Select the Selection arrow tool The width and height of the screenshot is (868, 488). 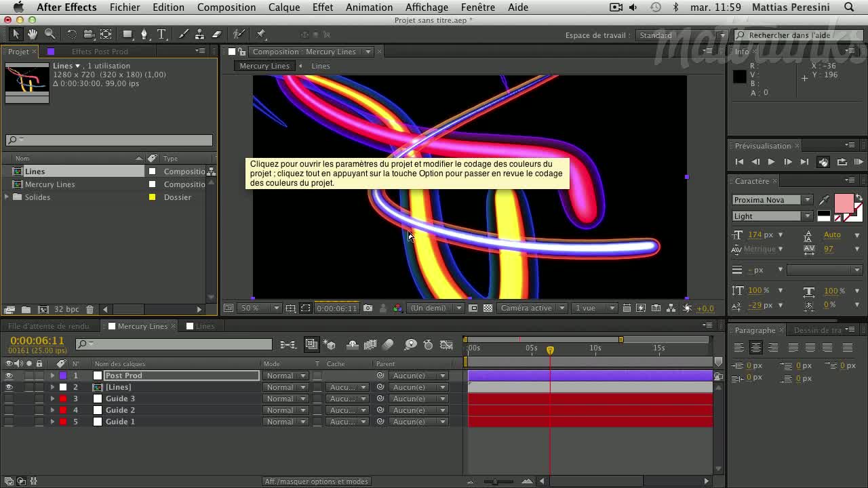coord(16,34)
